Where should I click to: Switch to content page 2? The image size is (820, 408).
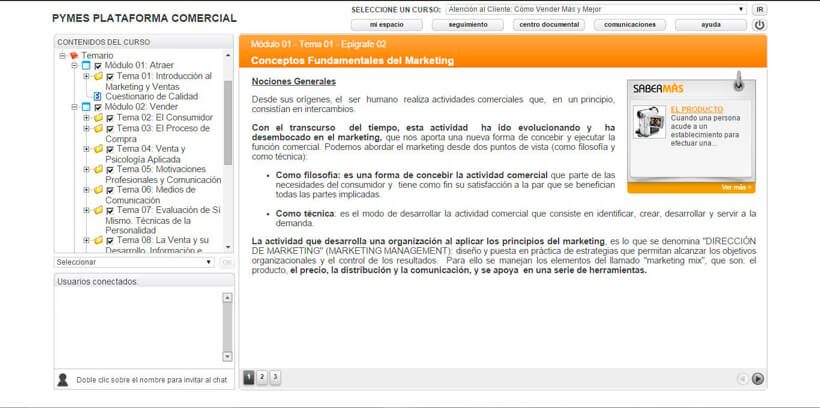click(263, 377)
